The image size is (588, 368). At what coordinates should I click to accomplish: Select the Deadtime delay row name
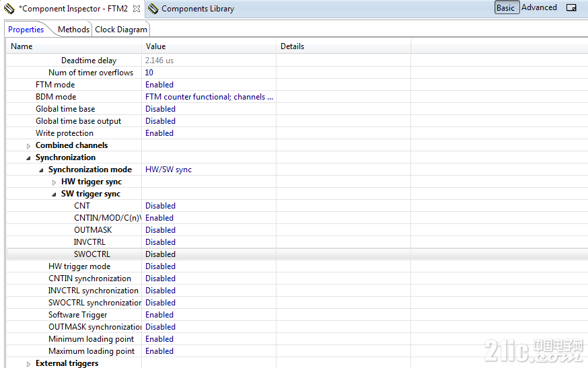click(x=89, y=61)
